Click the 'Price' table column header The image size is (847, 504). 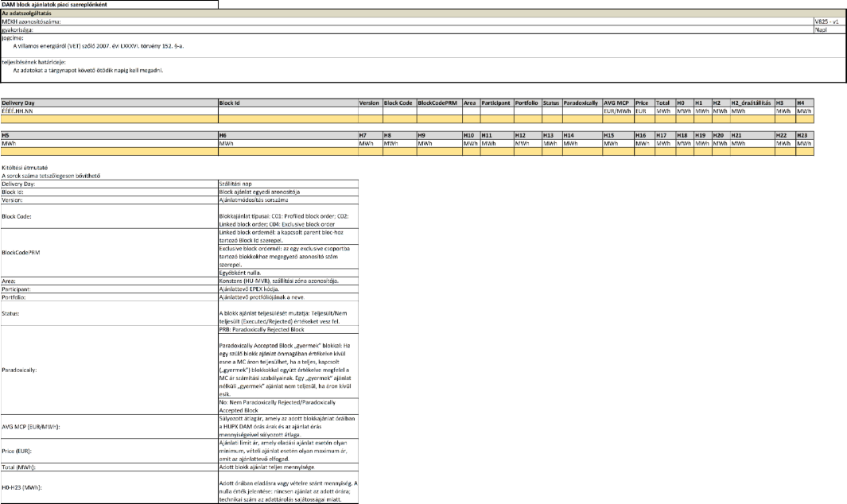click(x=644, y=103)
